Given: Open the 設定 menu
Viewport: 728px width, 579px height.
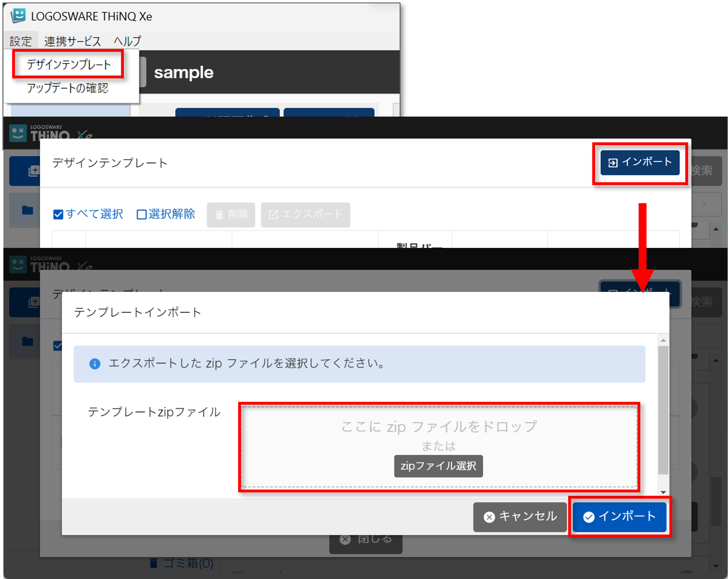Looking at the screenshot, I should click(21, 41).
